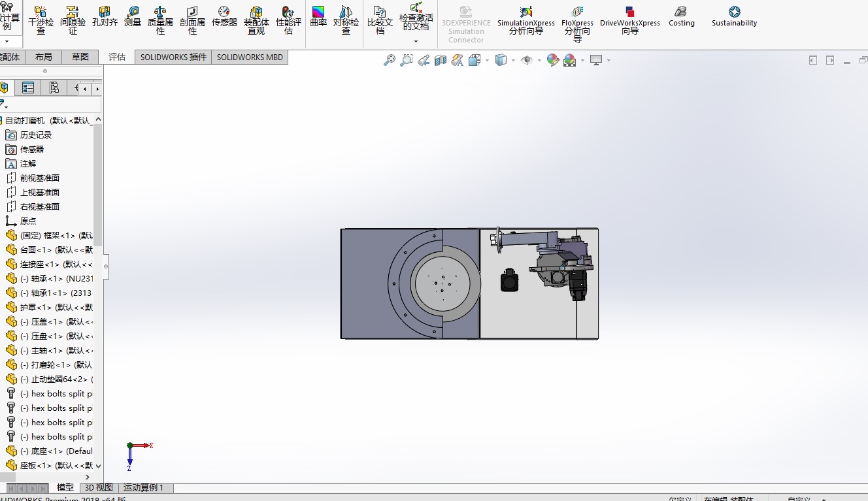Select 历史记录 in feature tree

coord(36,135)
